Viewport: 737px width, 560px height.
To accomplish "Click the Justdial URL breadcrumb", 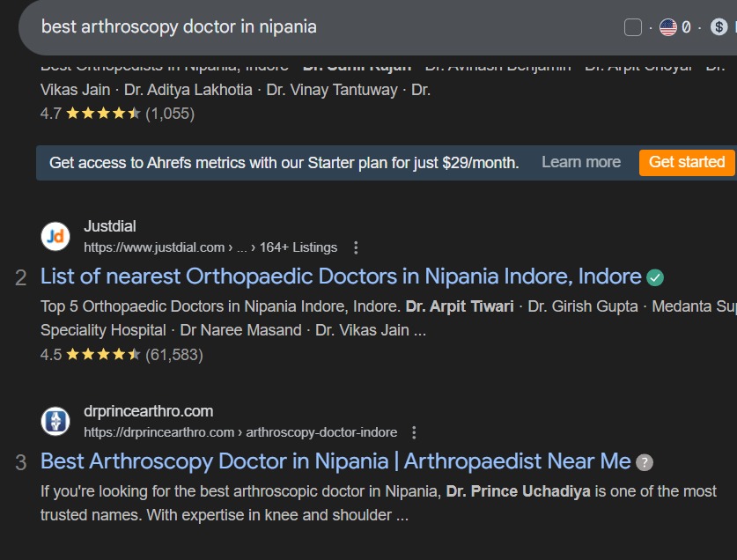I will click(x=210, y=247).
